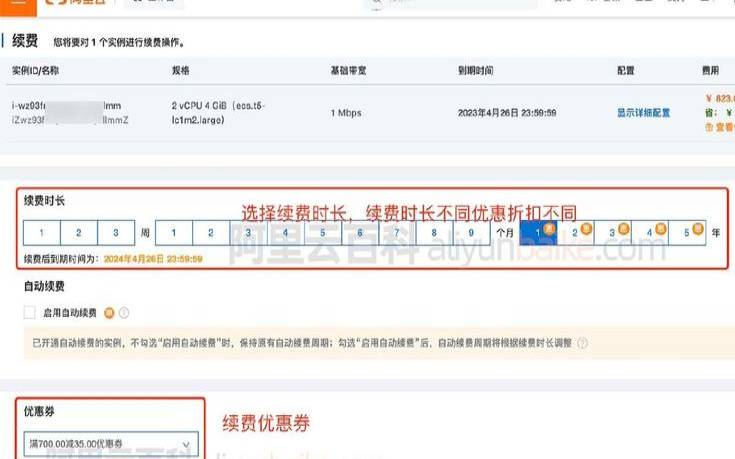Click orange badge beside 启用自动续费
This screenshot has width=735, height=459.
pos(109,313)
